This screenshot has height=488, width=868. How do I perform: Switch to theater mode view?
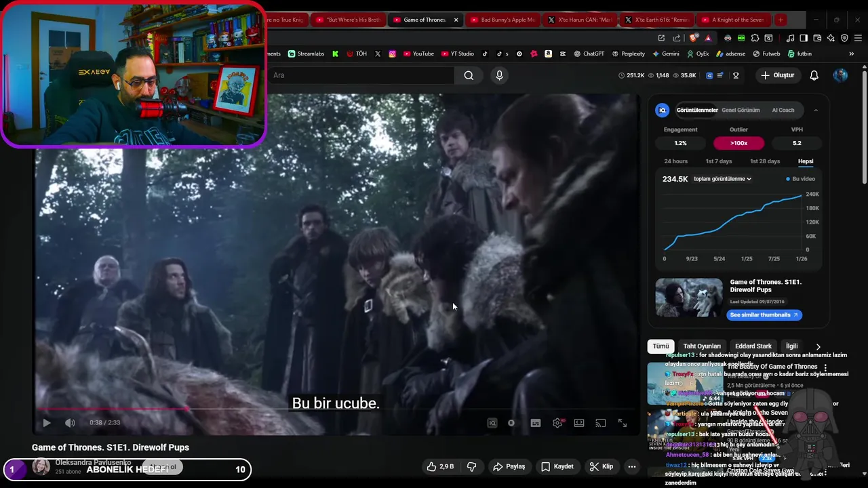coord(579,423)
